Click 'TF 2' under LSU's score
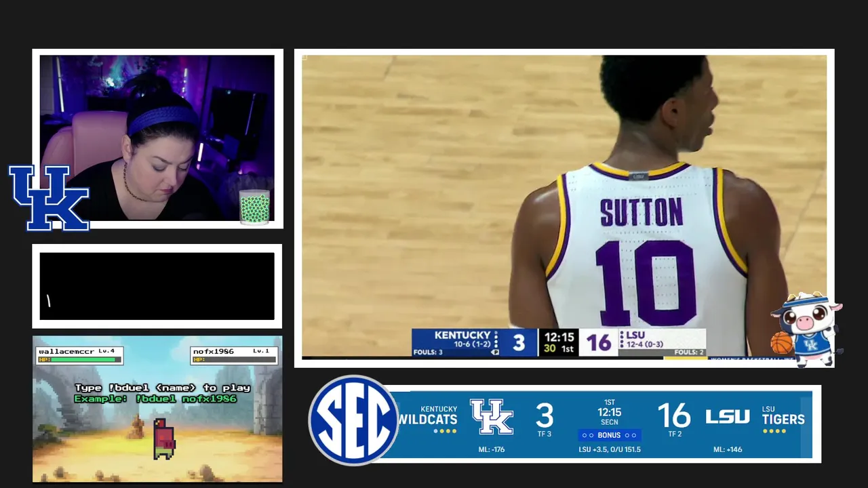Screen dimensions: 868x488 click(x=675, y=434)
